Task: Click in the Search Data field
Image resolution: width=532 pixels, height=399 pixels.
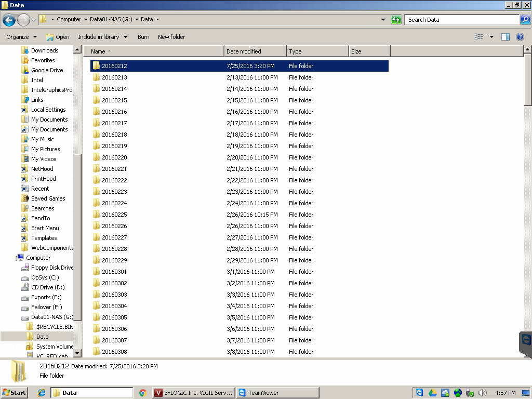Action: [x=461, y=20]
